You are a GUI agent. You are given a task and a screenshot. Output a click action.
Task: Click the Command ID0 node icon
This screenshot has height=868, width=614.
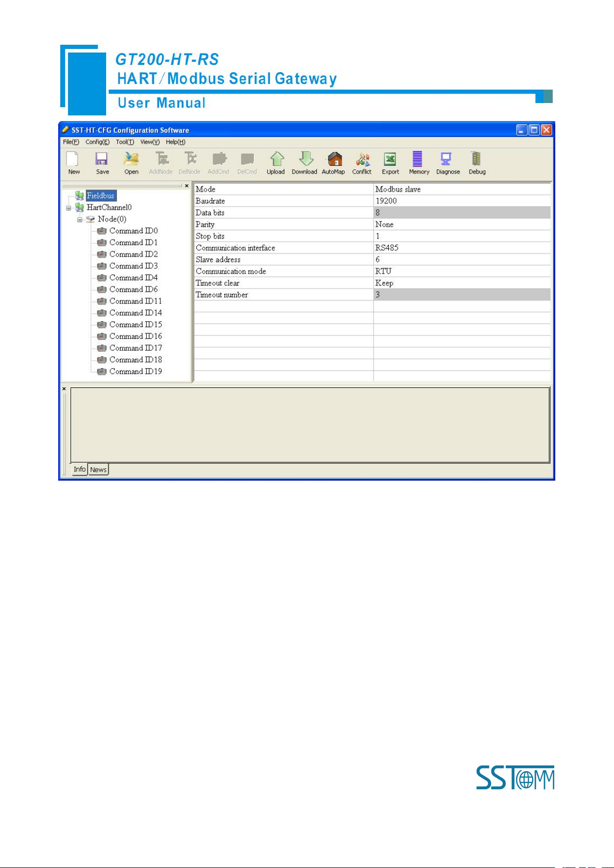(x=102, y=231)
